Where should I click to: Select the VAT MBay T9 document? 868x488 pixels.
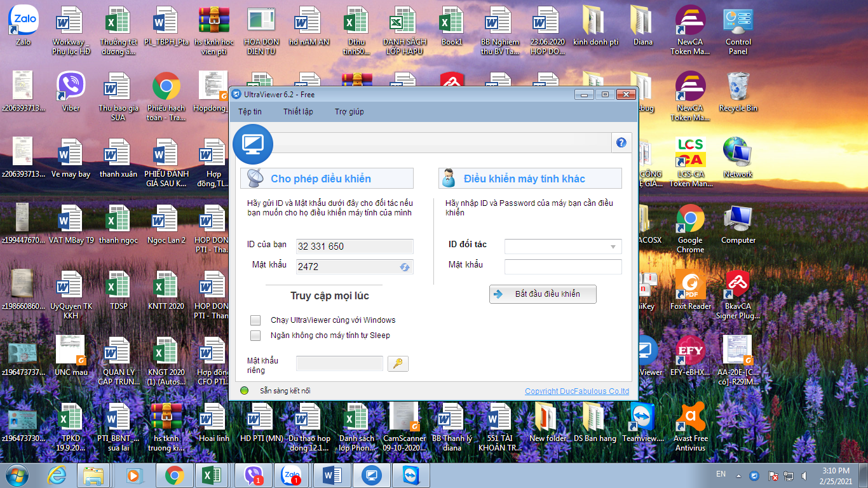pos(71,224)
